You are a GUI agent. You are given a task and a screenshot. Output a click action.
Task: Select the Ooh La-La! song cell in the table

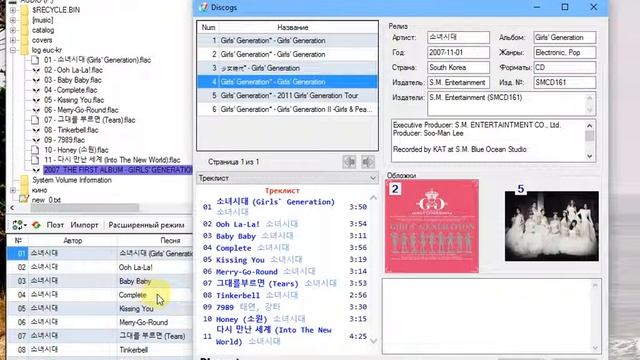[155, 267]
